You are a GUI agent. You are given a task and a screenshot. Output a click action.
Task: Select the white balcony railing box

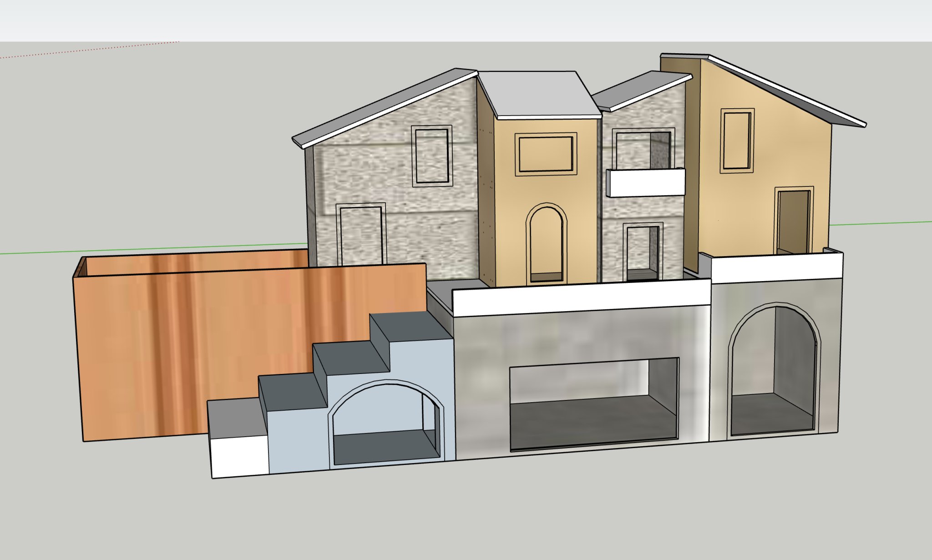click(646, 183)
